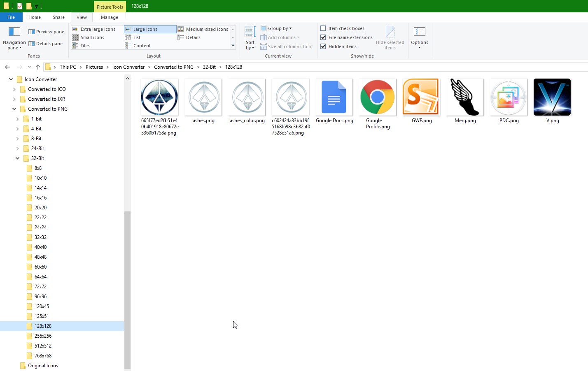Image resolution: width=588 pixels, height=371 pixels.
Task: Collapse the 32-Bit folder tree node
Action: pyautogui.click(x=17, y=158)
